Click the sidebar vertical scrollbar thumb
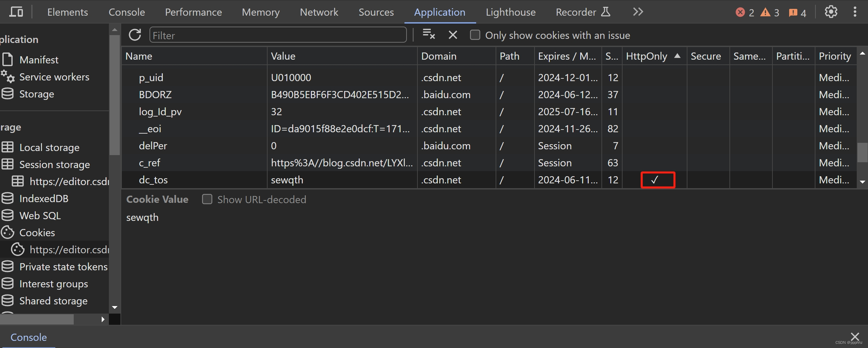This screenshot has width=868, height=348. [x=115, y=95]
